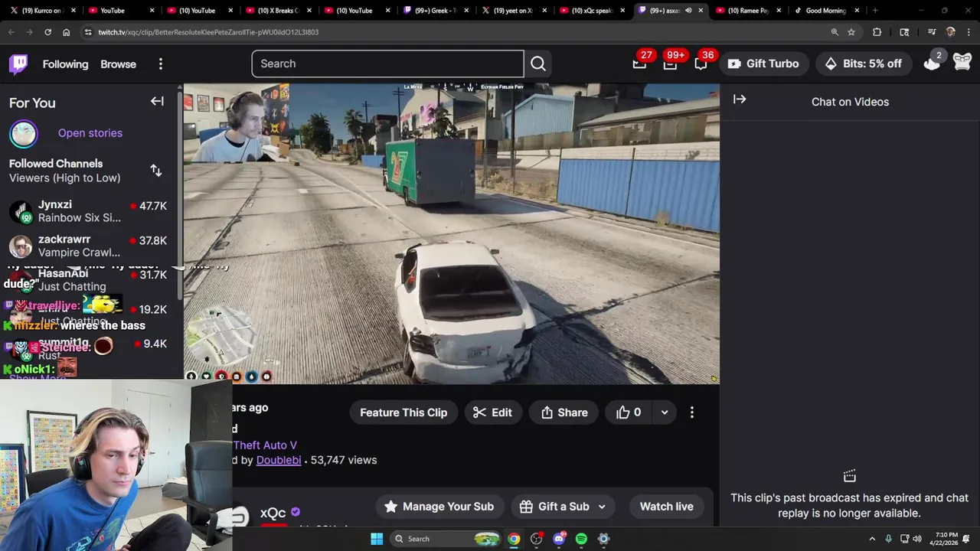The width and height of the screenshot is (980, 551).
Task: Edit the clip
Action: 492,412
